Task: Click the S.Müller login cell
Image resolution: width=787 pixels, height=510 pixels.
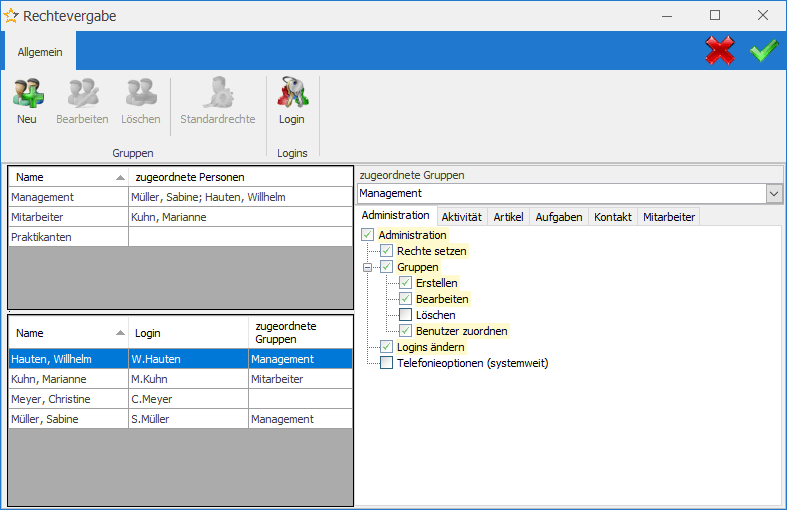Action: (x=188, y=419)
